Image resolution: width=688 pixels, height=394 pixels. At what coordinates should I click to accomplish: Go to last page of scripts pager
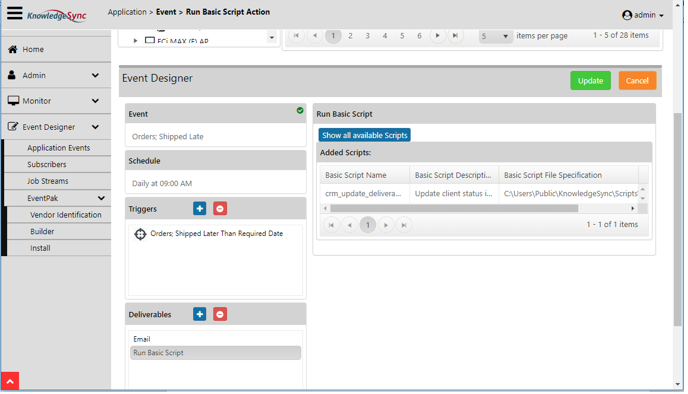(404, 225)
